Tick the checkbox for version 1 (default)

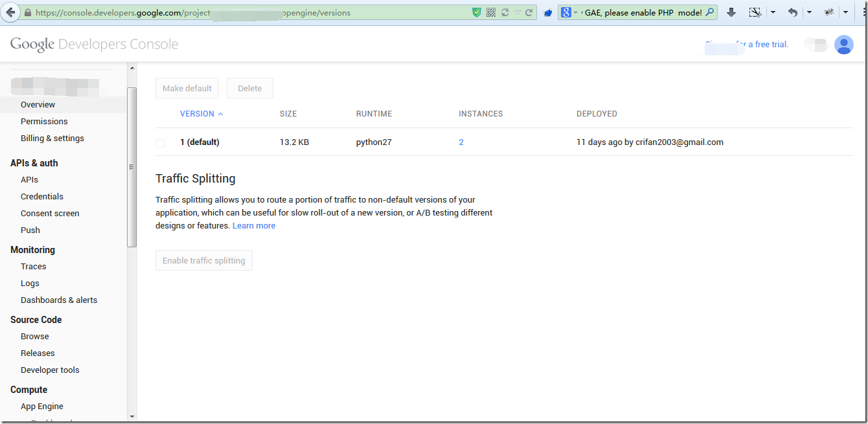click(160, 143)
